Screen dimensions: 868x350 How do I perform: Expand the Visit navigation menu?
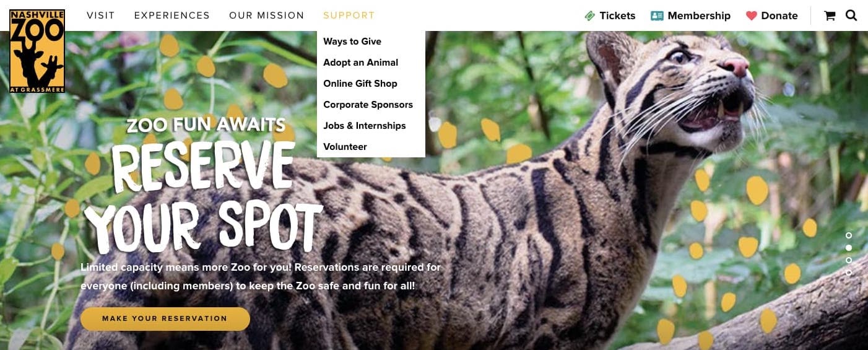tap(101, 15)
